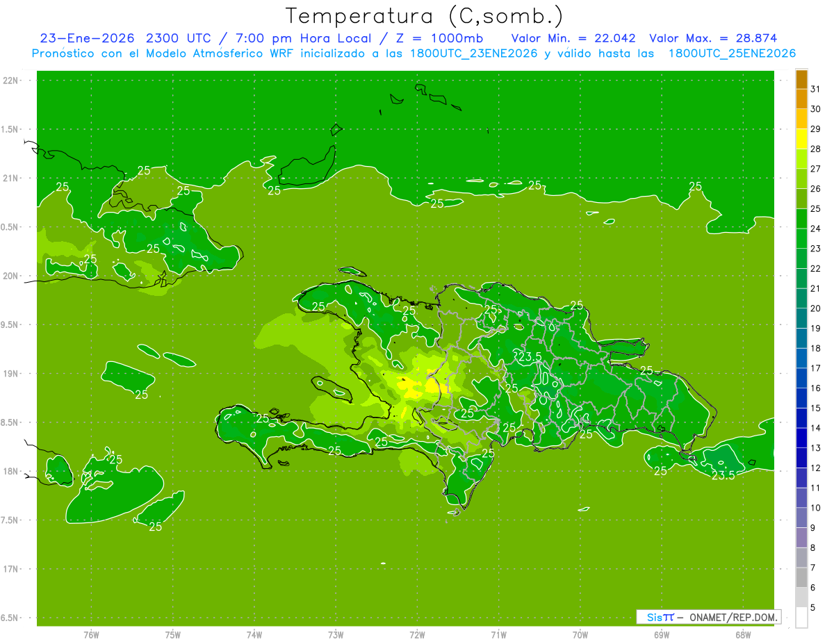Viewport: 834px width, 644px height.
Task: Select colorbar label "22"
Action: pos(815,268)
